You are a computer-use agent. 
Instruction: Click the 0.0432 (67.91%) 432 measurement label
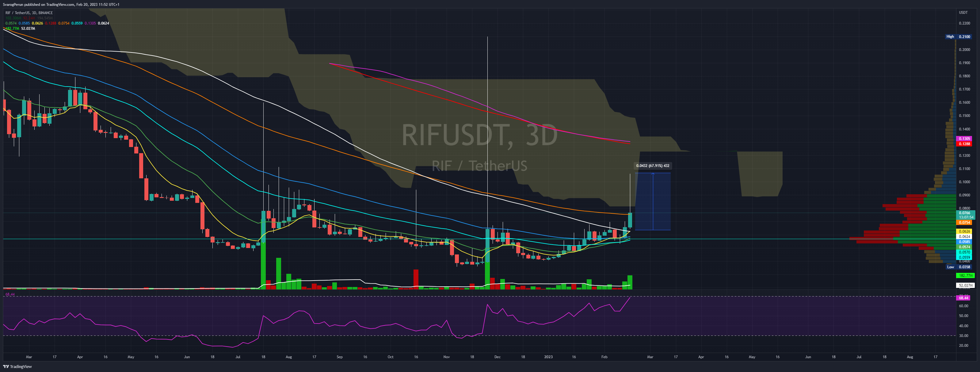[652, 166]
